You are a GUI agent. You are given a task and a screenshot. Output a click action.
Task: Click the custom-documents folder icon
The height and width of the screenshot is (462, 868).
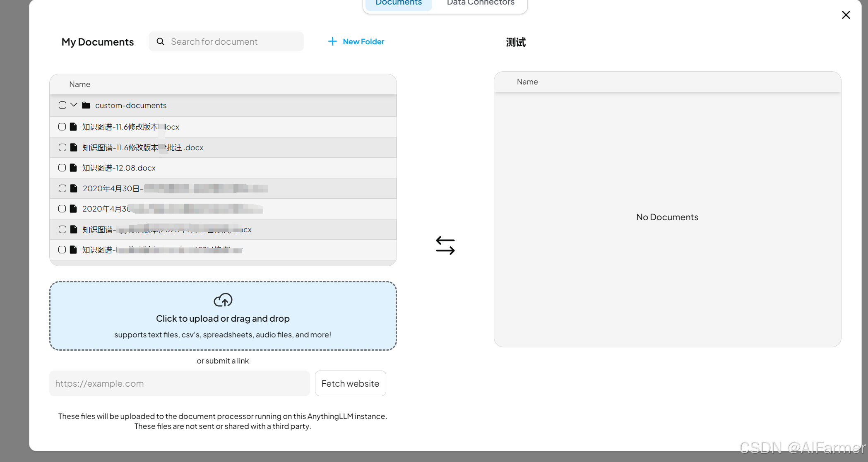click(86, 105)
